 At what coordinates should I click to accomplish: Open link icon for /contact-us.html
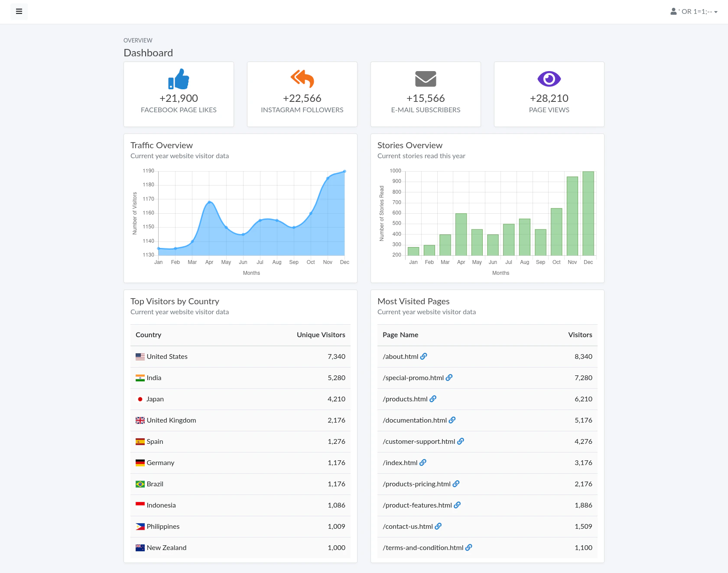tap(438, 526)
